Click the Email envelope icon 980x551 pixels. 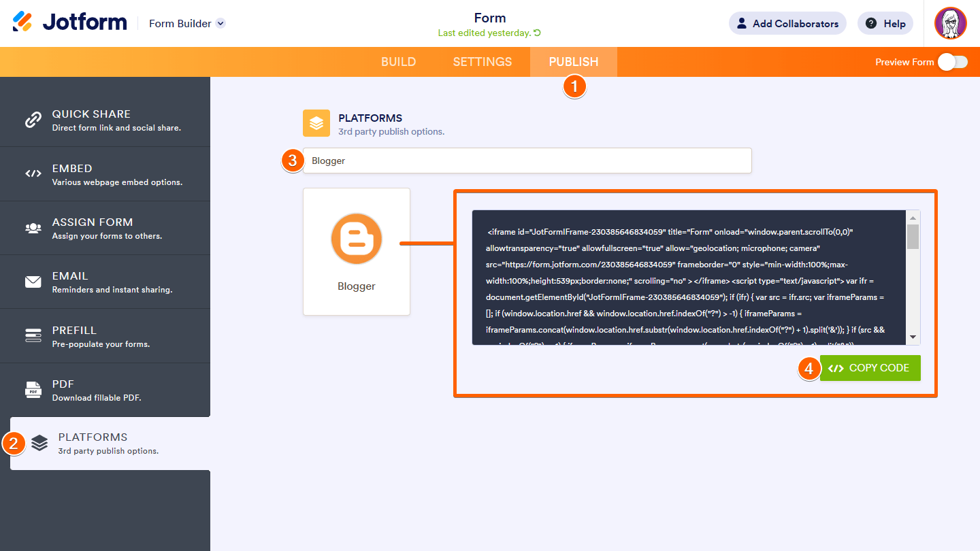[x=33, y=282]
